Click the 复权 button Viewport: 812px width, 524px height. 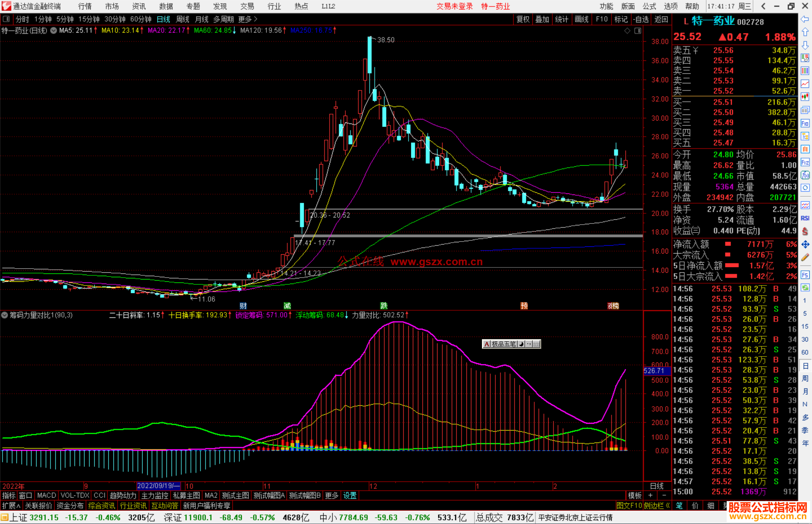coord(523,19)
